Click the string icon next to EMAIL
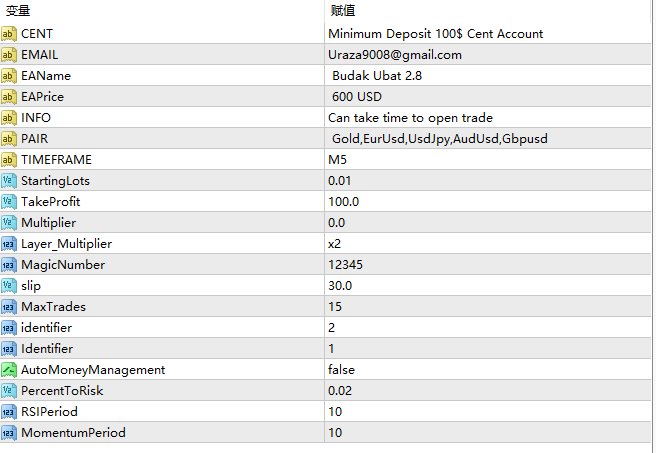656x453 pixels. point(9,55)
